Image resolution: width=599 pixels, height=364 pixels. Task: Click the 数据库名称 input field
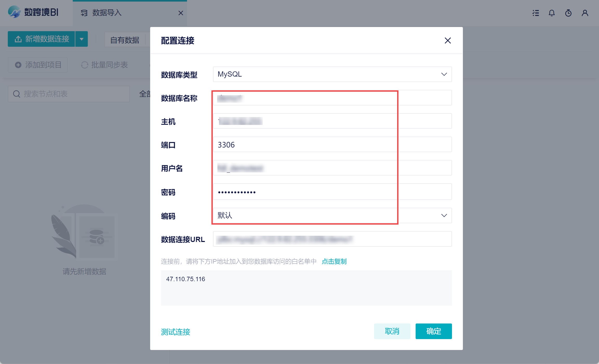coord(332,98)
